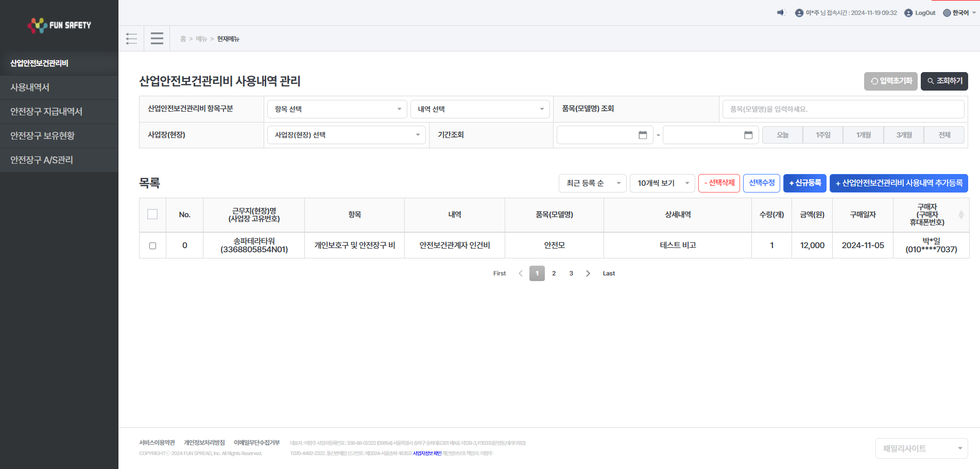Open start date calendar picker icon
This screenshot has height=469, width=980.
pos(643,135)
